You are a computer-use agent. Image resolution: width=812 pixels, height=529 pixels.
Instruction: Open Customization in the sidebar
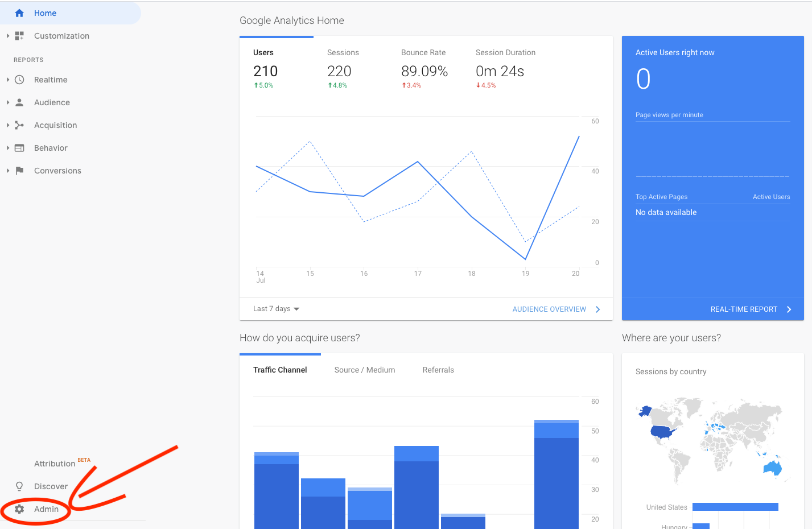click(61, 36)
